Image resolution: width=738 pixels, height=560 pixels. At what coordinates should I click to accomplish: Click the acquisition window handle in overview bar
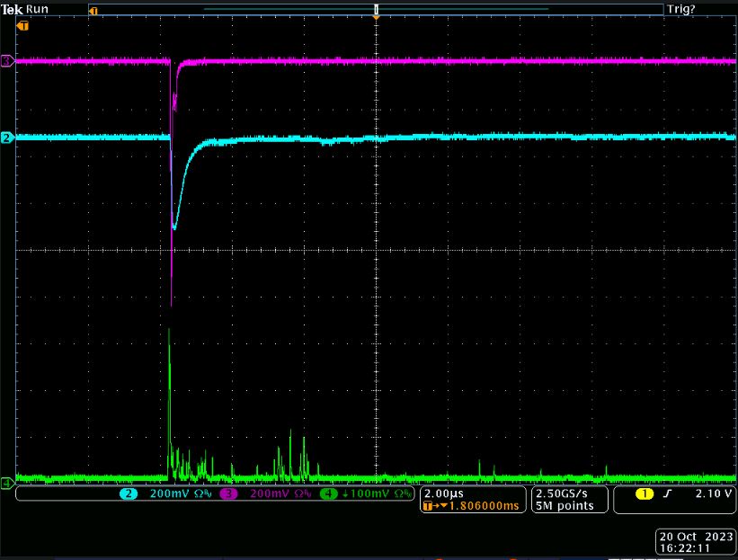pyautogui.click(x=376, y=9)
